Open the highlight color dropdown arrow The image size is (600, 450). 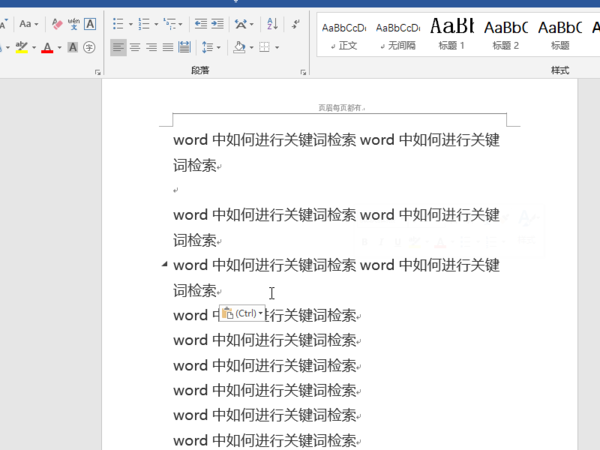pos(34,47)
